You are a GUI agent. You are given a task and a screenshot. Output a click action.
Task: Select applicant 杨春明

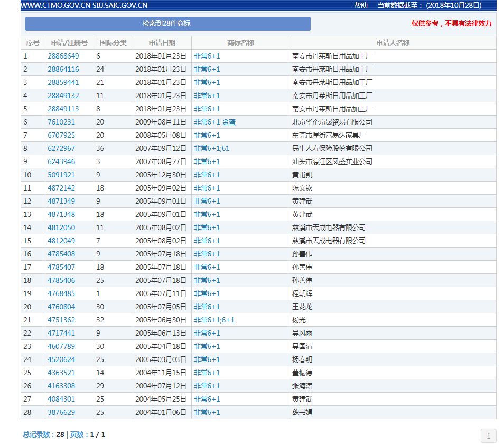pyautogui.click(x=302, y=359)
